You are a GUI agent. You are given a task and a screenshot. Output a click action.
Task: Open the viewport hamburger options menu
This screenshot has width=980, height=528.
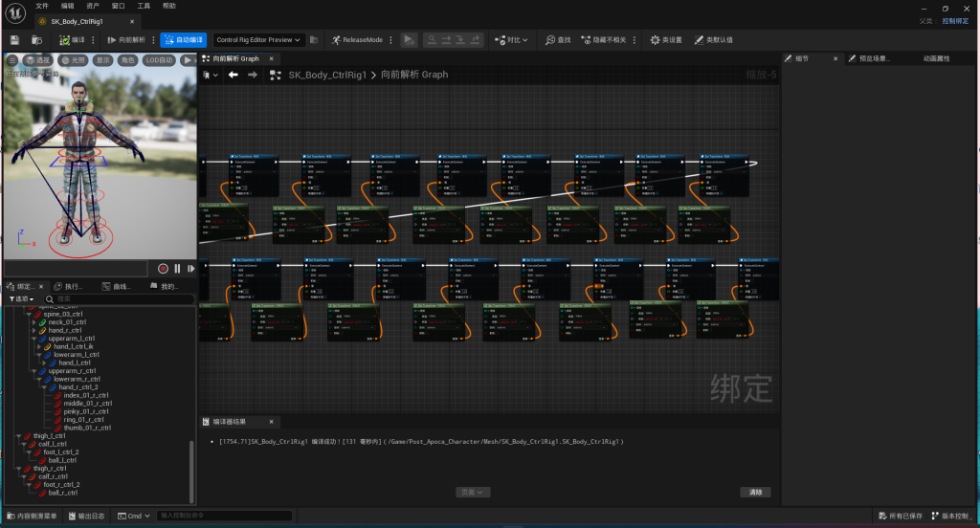click(x=11, y=60)
